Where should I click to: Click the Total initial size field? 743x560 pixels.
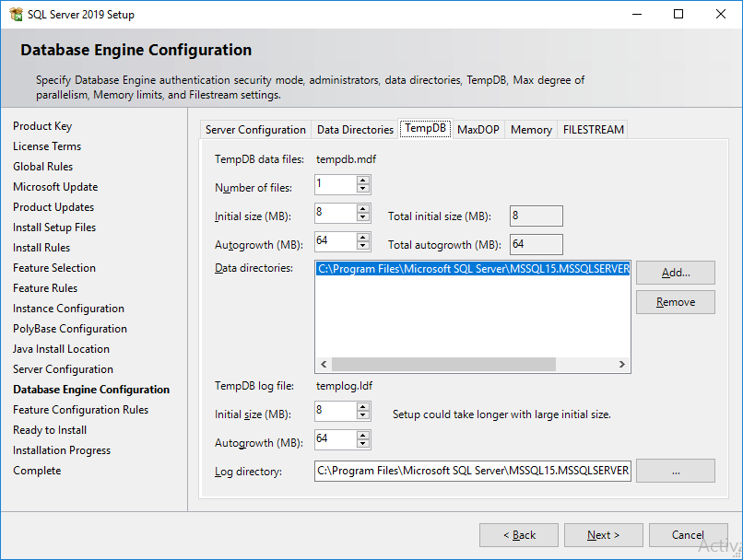click(x=536, y=216)
